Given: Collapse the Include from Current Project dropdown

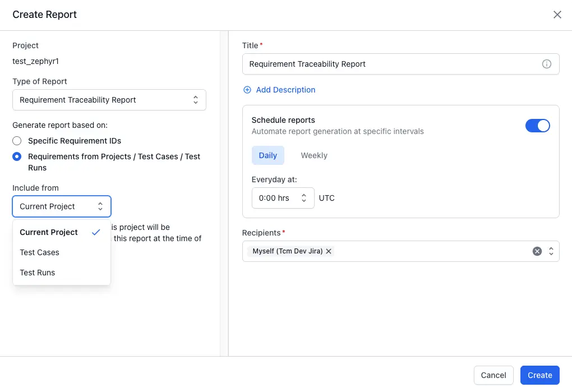Looking at the screenshot, I should click(x=62, y=206).
